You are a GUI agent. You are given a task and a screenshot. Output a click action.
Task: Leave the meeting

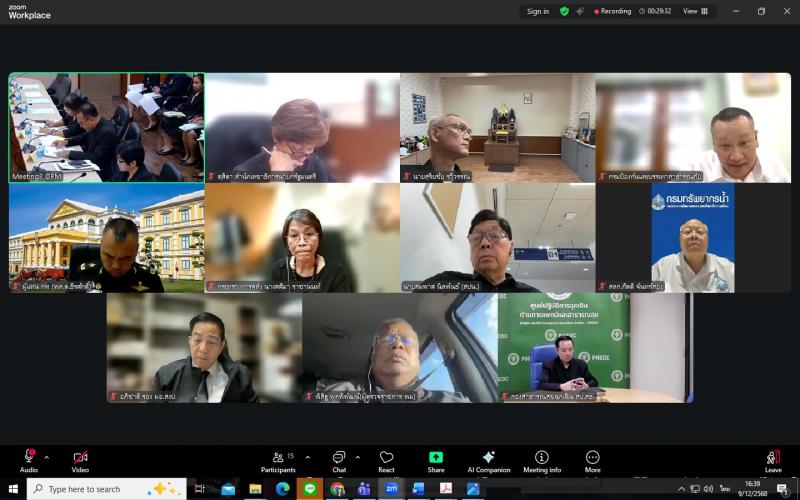pos(773,461)
